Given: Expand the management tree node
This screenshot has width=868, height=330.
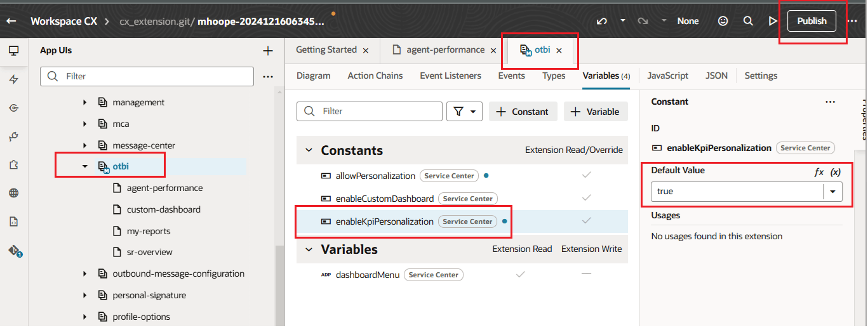Looking at the screenshot, I should pos(84,102).
